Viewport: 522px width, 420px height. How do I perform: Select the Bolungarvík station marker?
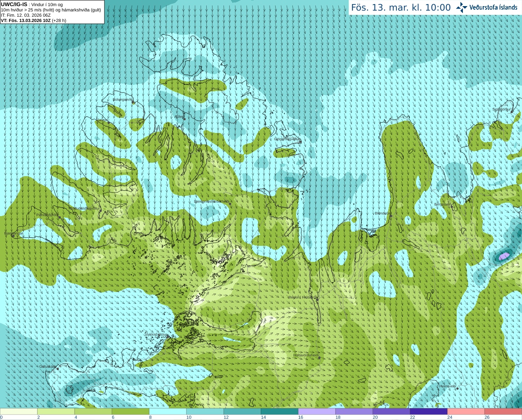[133, 102]
